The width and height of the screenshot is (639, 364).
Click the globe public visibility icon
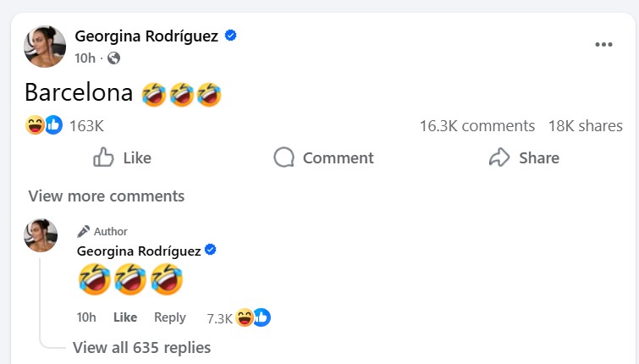coord(113,58)
